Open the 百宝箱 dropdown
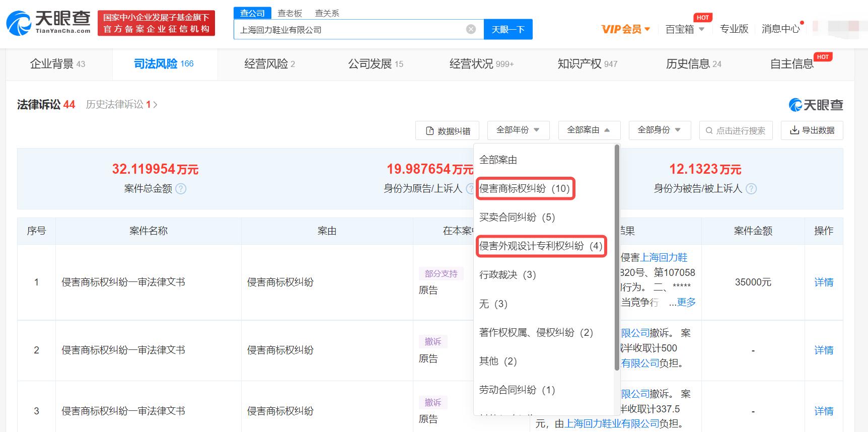 pyautogui.click(x=685, y=29)
